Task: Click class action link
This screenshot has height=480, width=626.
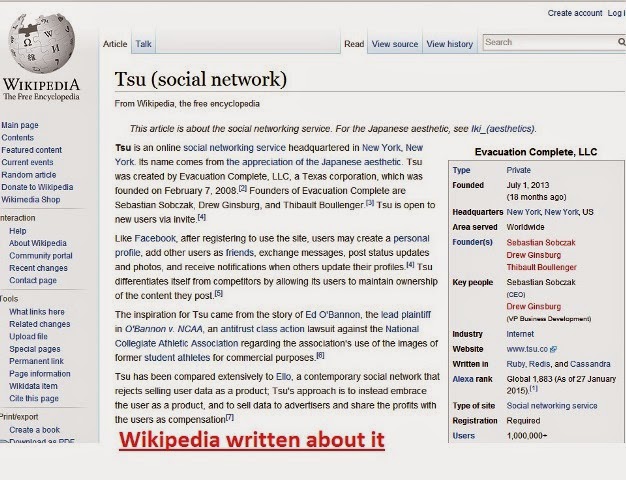Action: (280, 329)
